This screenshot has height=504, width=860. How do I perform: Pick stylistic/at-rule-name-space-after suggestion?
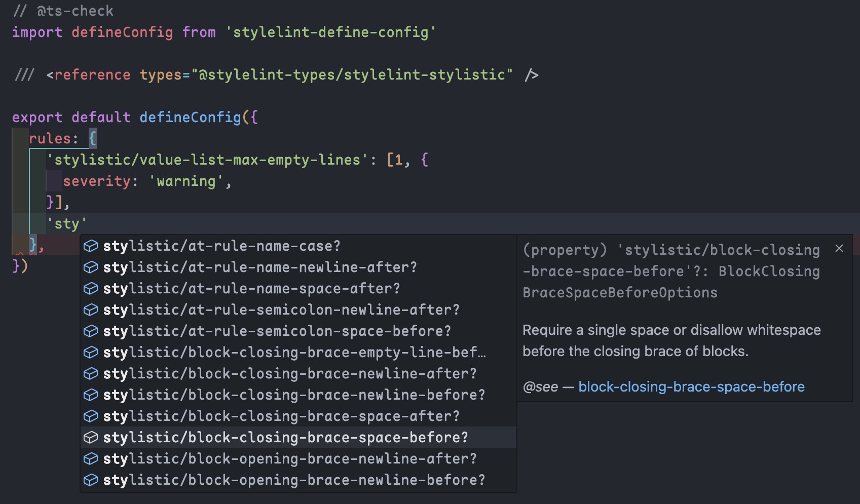point(298,289)
